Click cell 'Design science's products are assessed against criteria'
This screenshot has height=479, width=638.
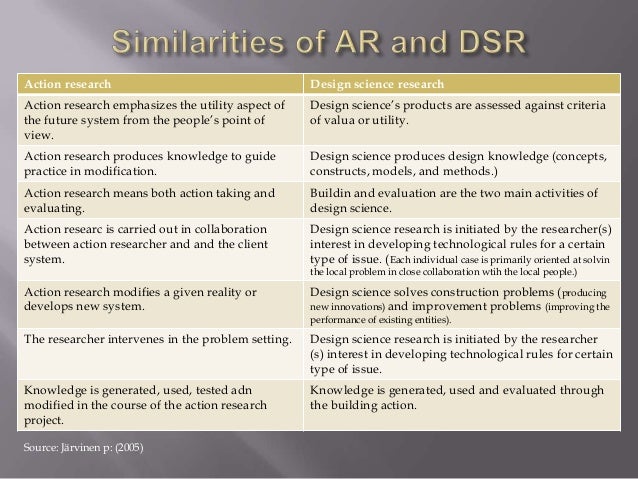pyautogui.click(x=462, y=120)
